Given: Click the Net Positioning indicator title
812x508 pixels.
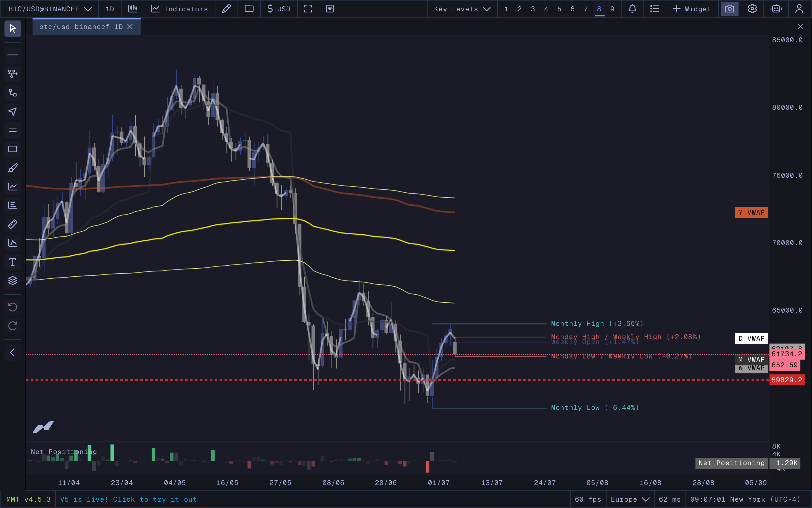Looking at the screenshot, I should [64, 452].
